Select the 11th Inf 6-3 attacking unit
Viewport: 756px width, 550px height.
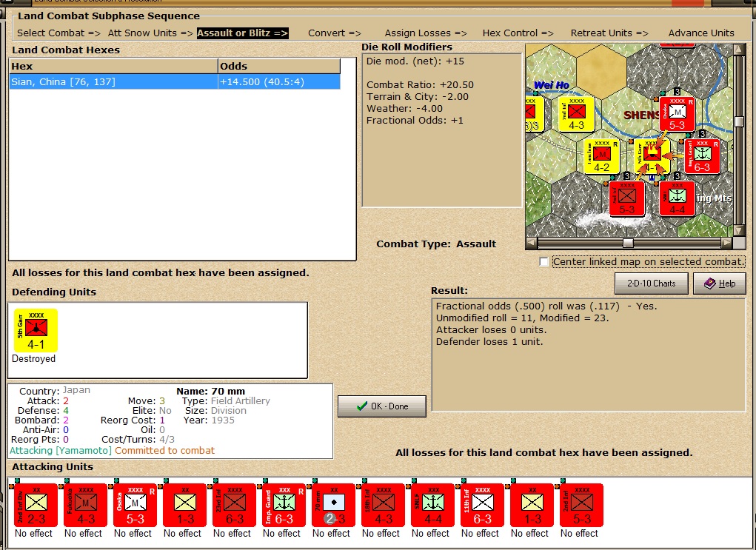(483, 505)
